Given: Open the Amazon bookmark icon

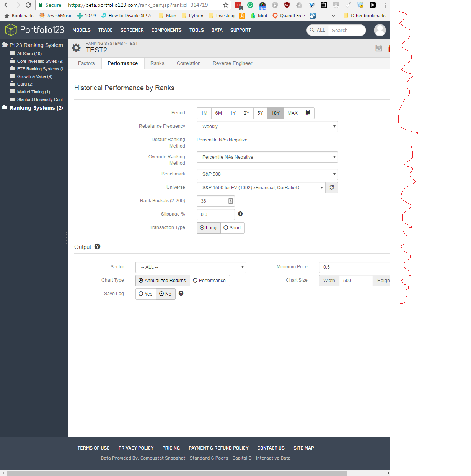Looking at the screenshot, I should tap(242, 16).
